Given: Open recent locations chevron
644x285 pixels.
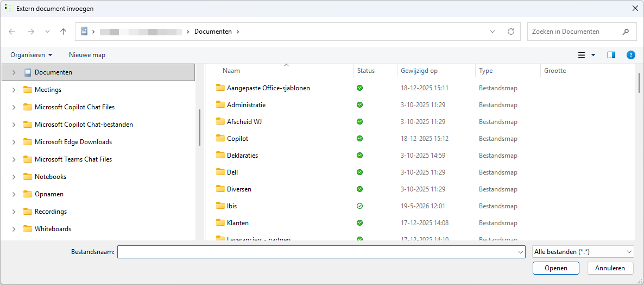Looking at the screenshot, I should click(x=47, y=32).
